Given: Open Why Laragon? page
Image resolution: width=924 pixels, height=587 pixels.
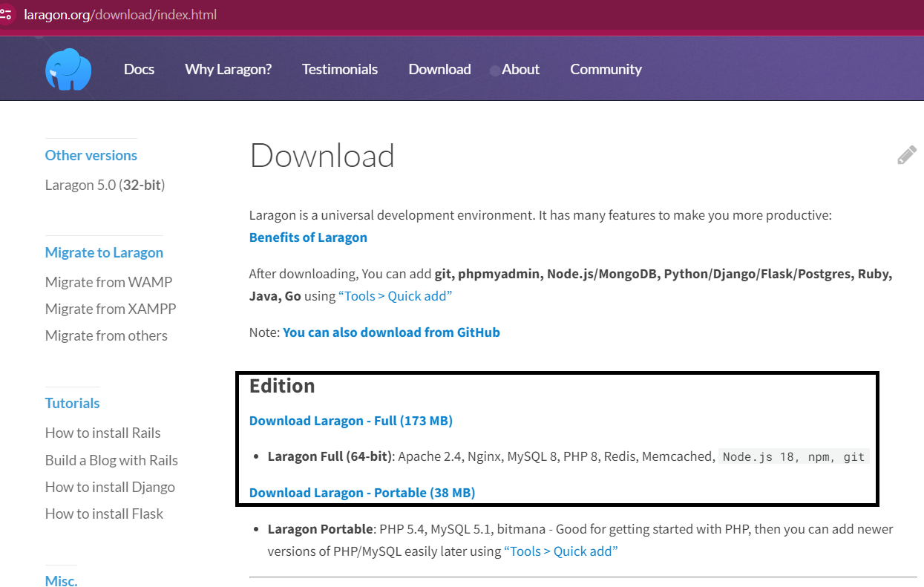Looking at the screenshot, I should click(x=228, y=69).
